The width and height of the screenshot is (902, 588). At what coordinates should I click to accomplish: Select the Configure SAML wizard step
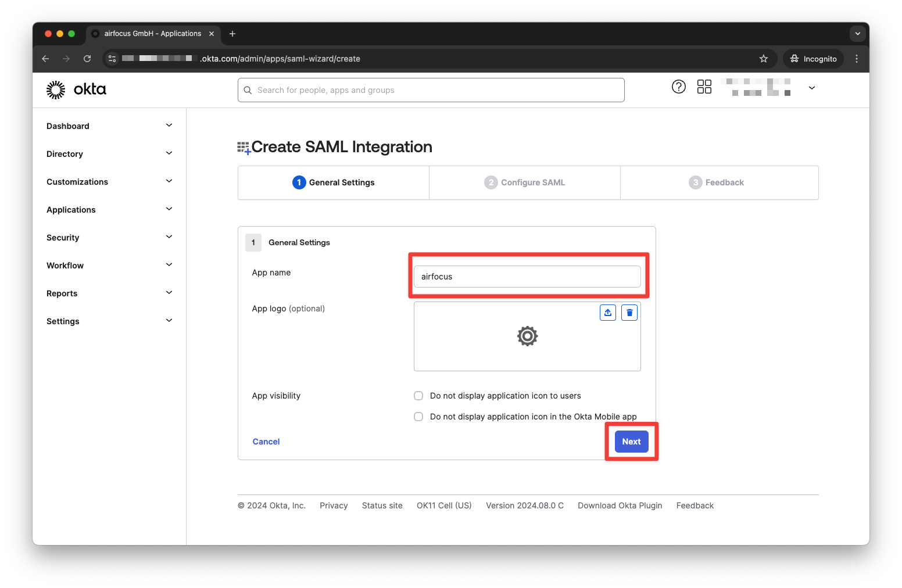point(525,182)
